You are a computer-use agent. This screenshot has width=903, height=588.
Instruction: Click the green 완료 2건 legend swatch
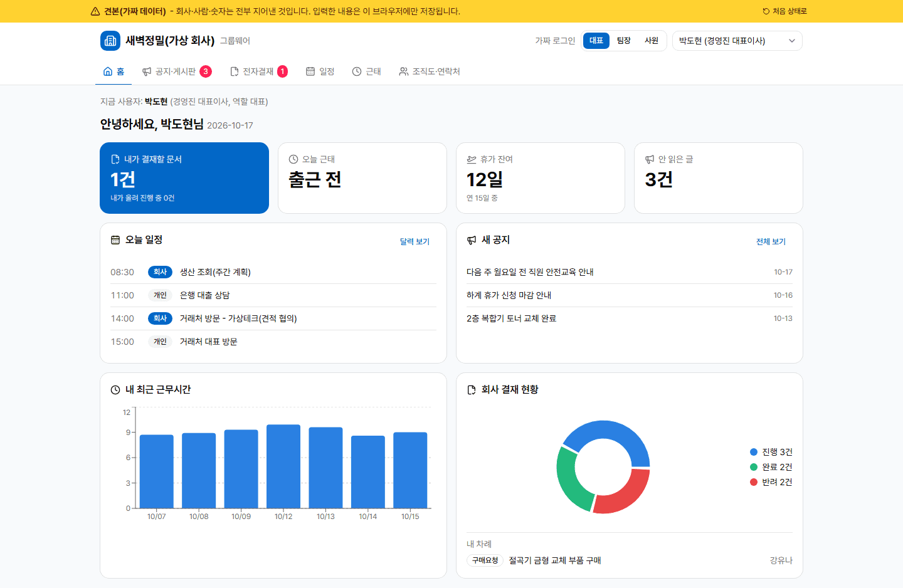pos(754,467)
